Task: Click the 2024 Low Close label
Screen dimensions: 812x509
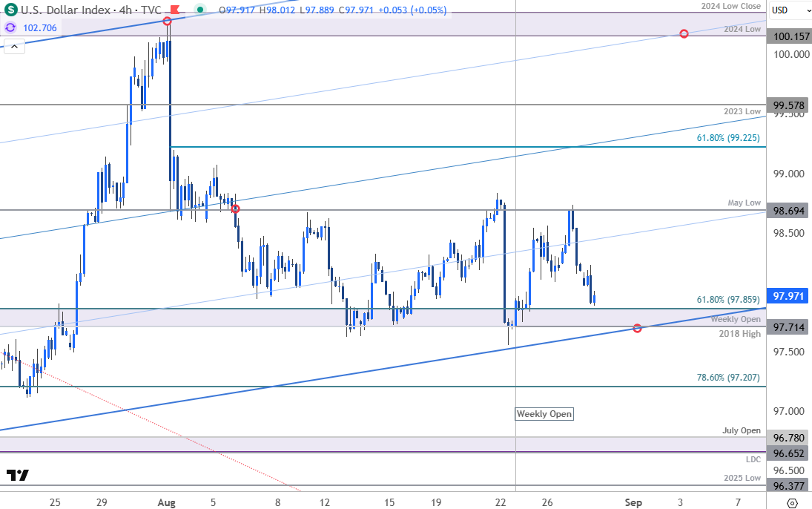Action: coord(730,6)
